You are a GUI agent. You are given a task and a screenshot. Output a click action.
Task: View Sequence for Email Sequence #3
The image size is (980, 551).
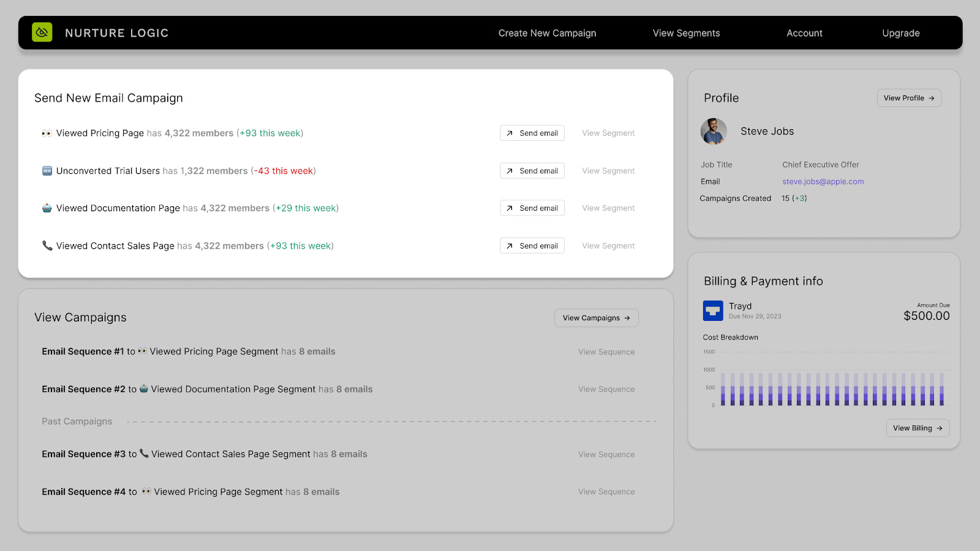tap(606, 454)
